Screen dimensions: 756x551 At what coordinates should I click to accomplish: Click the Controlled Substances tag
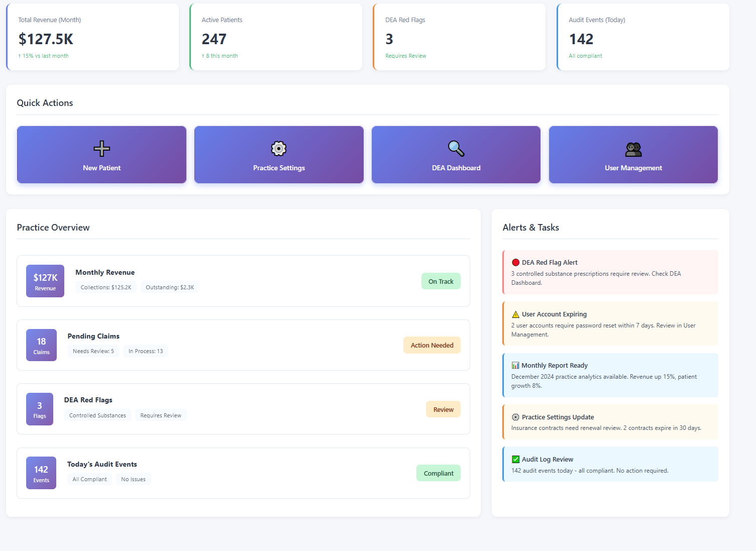point(97,415)
